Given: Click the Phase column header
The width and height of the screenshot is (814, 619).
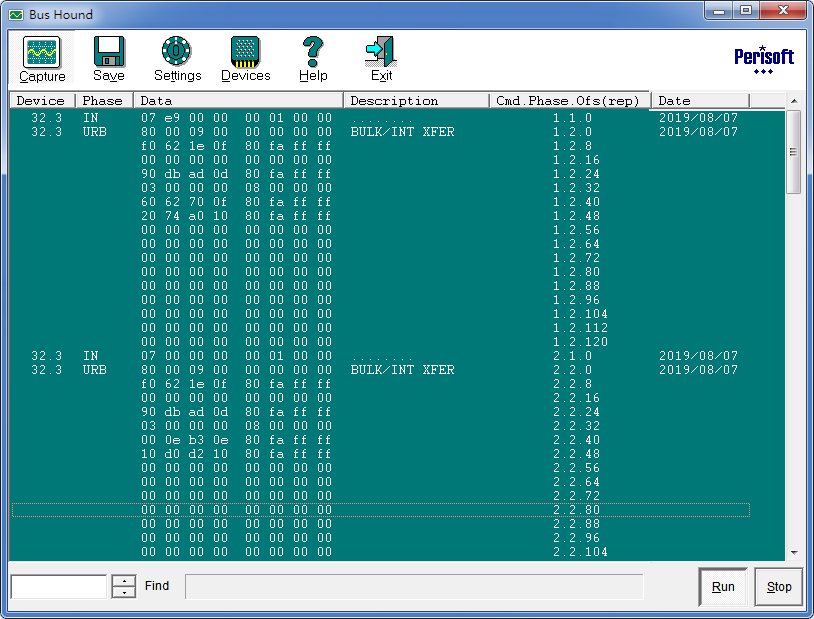Looking at the screenshot, I should (x=103, y=101).
